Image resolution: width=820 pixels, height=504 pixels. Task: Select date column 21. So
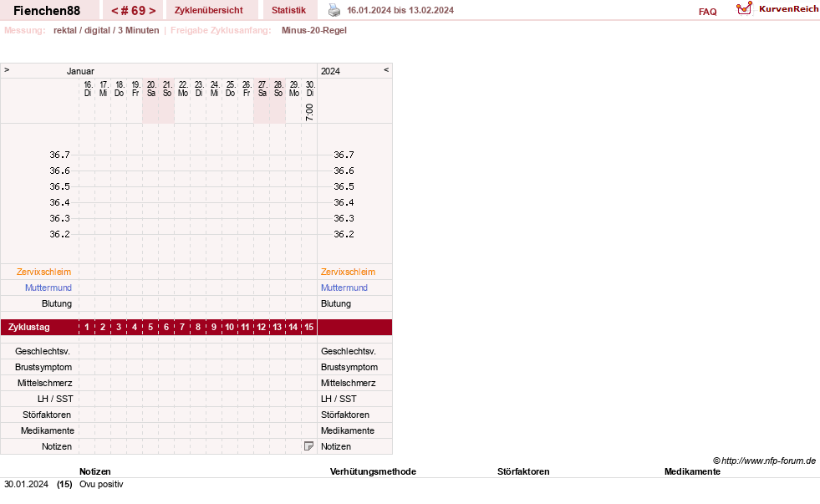click(167, 89)
